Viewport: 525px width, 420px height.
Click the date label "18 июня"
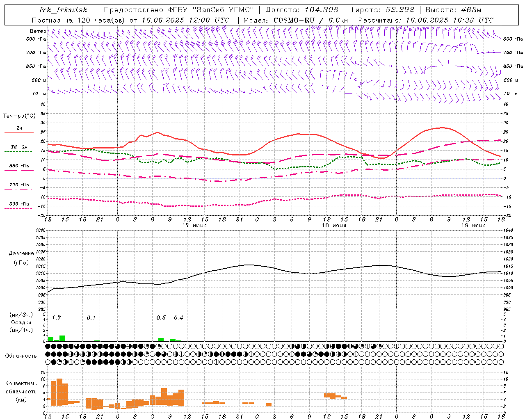(334, 226)
